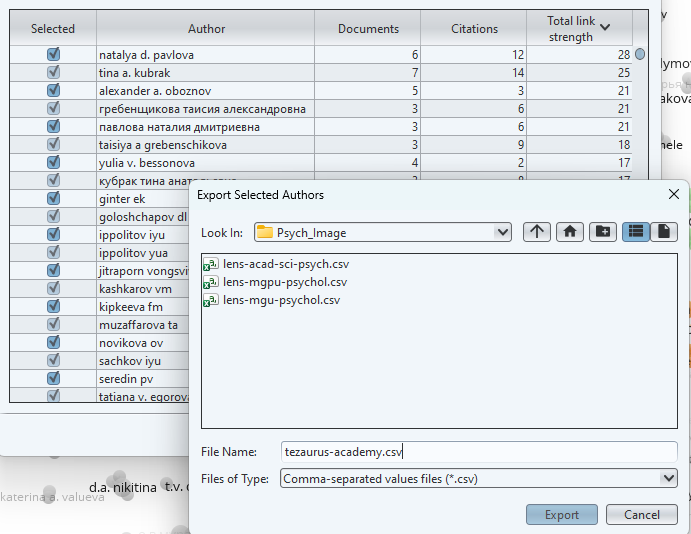
Task: Switch to list view
Action: pos(635,232)
